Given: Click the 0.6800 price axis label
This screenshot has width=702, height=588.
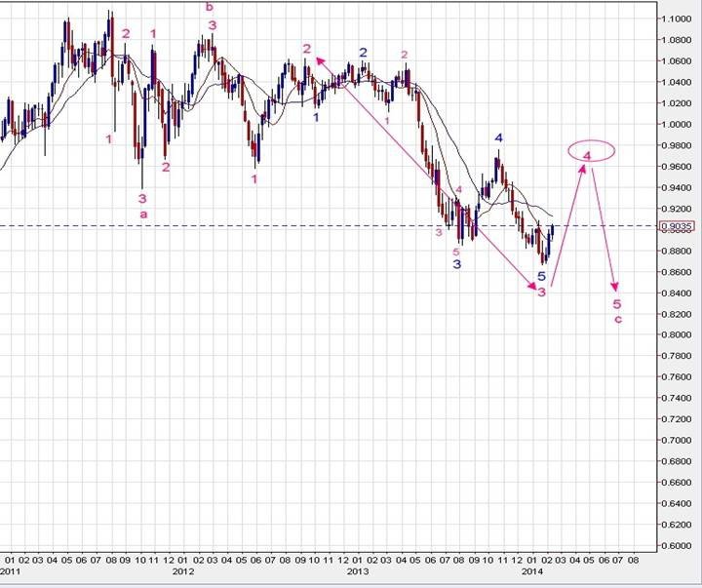Looking at the screenshot, I should pos(677,461).
